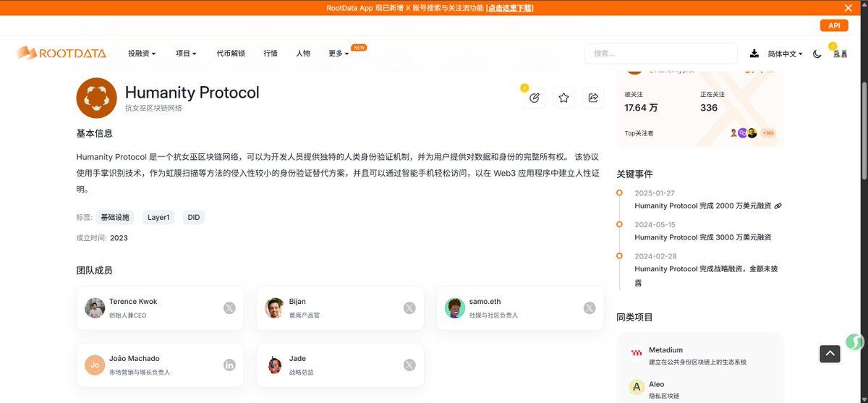Open the 人物 menu item

(303, 54)
